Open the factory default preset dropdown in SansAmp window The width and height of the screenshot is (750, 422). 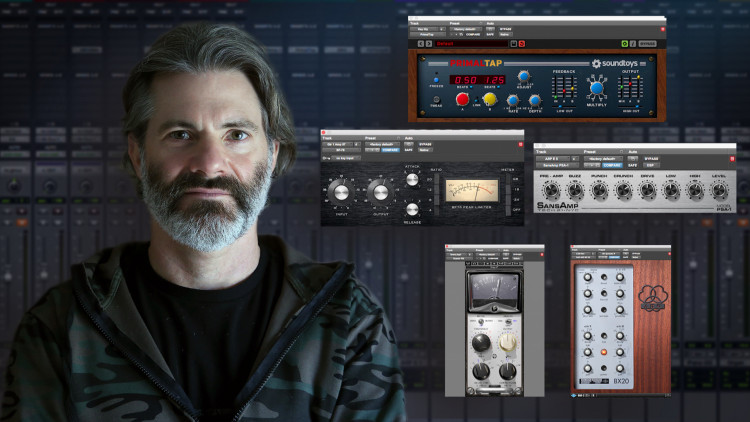click(603, 159)
